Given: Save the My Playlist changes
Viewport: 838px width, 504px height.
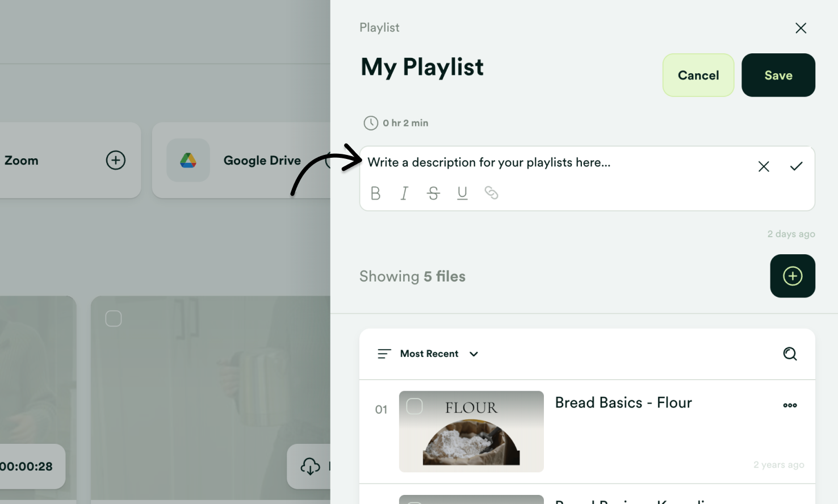Looking at the screenshot, I should (778, 75).
